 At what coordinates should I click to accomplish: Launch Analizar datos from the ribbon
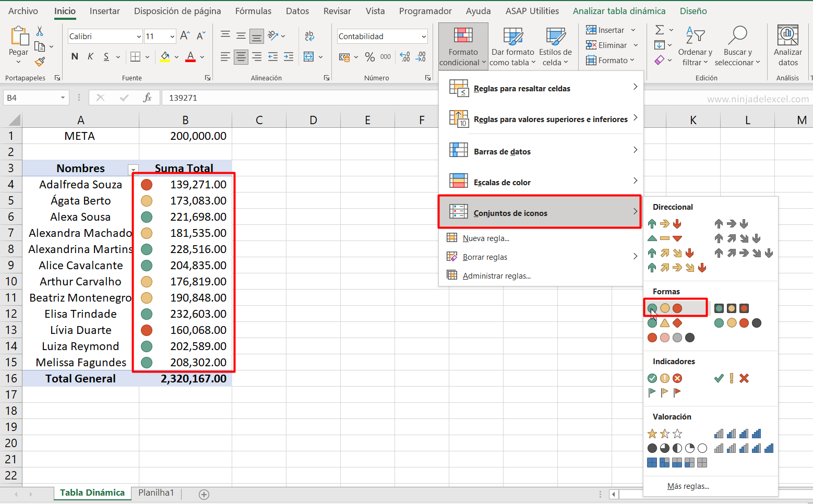(787, 46)
